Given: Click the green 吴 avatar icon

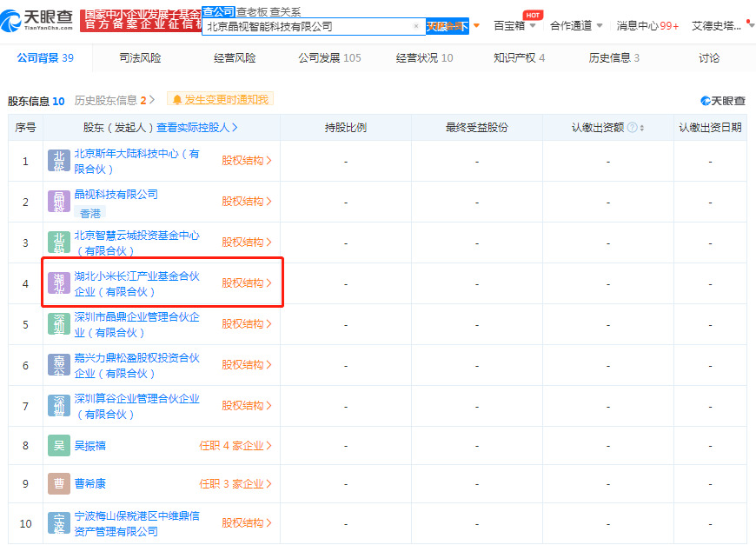Looking at the screenshot, I should pos(59,445).
